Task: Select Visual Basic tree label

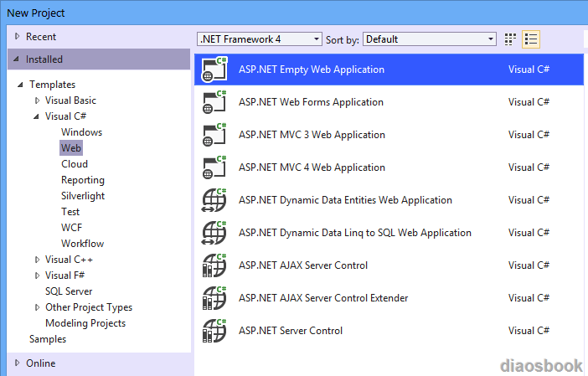Action: click(x=70, y=100)
